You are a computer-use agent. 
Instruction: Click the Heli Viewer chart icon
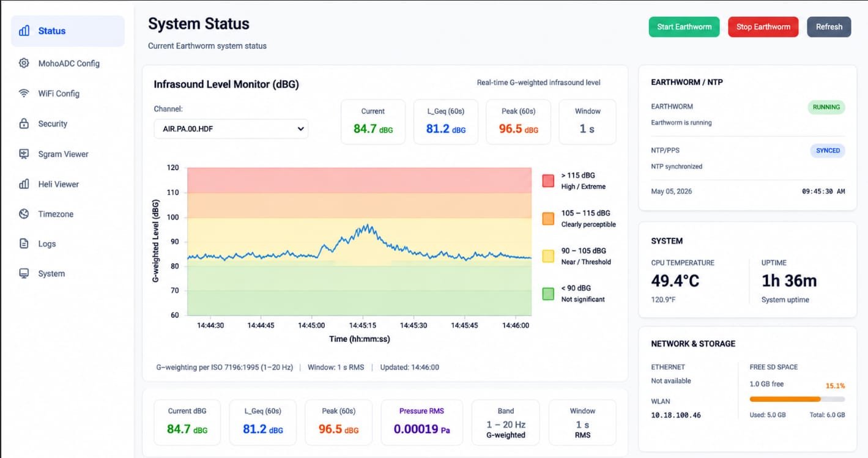(24, 184)
